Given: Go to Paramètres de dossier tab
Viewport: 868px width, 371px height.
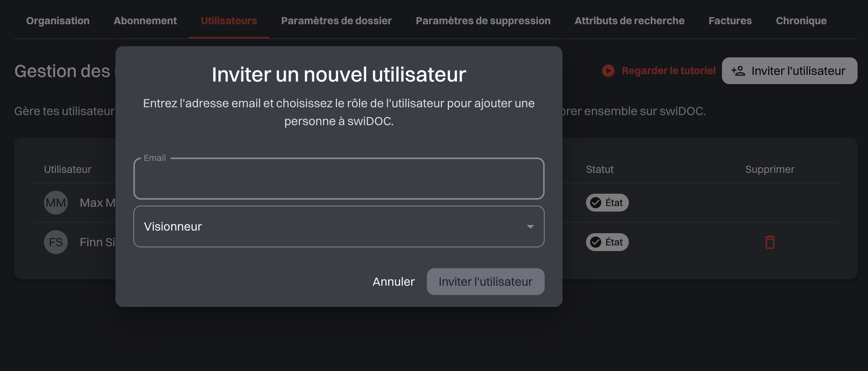Looking at the screenshot, I should click(x=336, y=21).
